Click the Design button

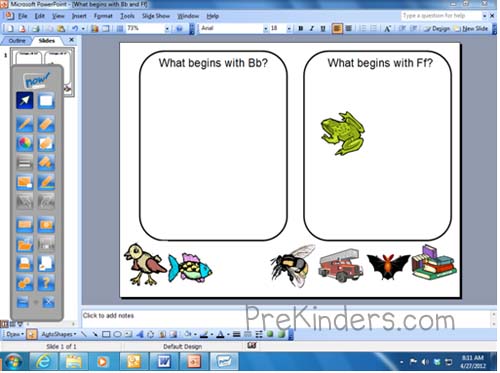[x=437, y=29]
